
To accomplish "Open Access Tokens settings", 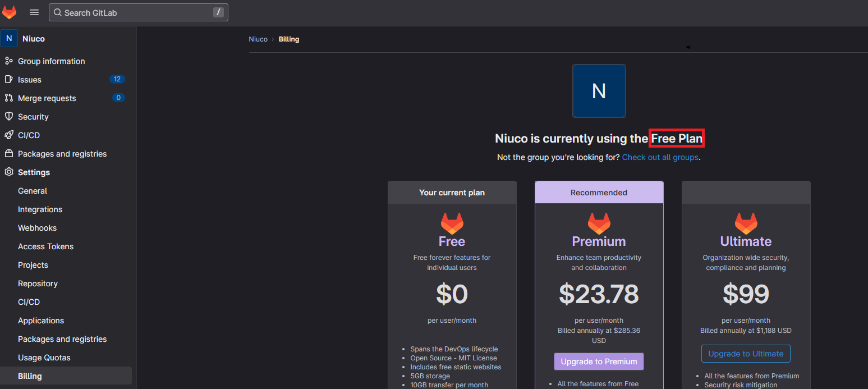I will [45, 246].
